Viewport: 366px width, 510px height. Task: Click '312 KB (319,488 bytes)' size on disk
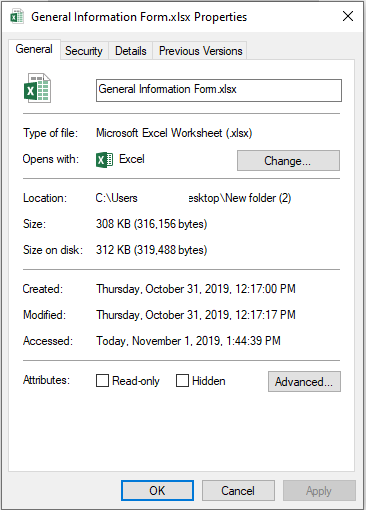click(x=152, y=250)
